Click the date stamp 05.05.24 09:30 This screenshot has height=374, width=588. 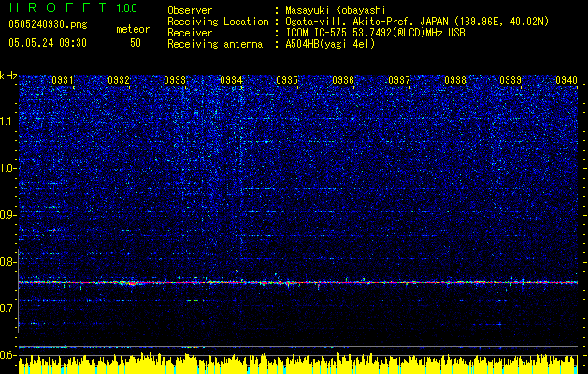click(x=48, y=43)
